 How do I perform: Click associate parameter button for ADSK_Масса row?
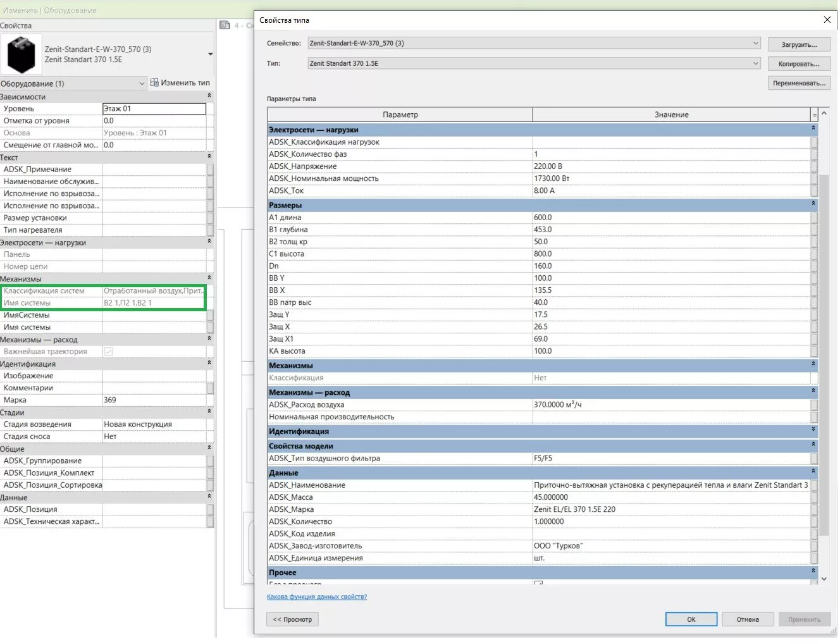[x=814, y=497]
